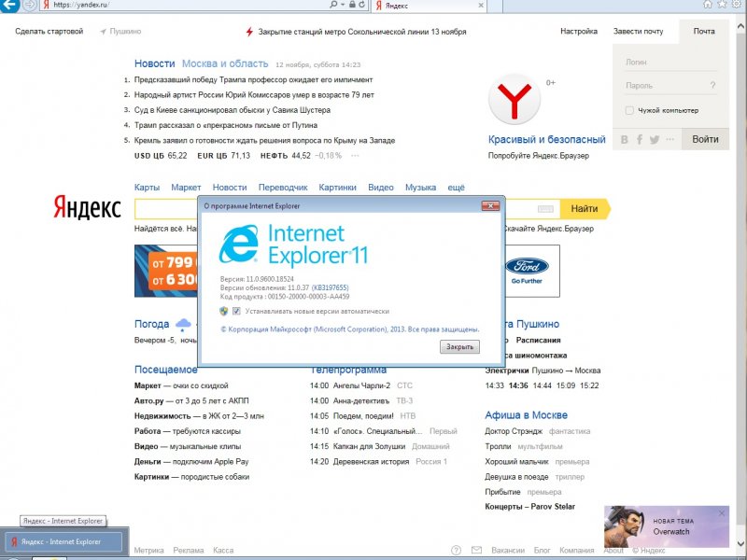Click the search magnifier in the address bar
The width and height of the screenshot is (747, 560).
coord(334,5)
